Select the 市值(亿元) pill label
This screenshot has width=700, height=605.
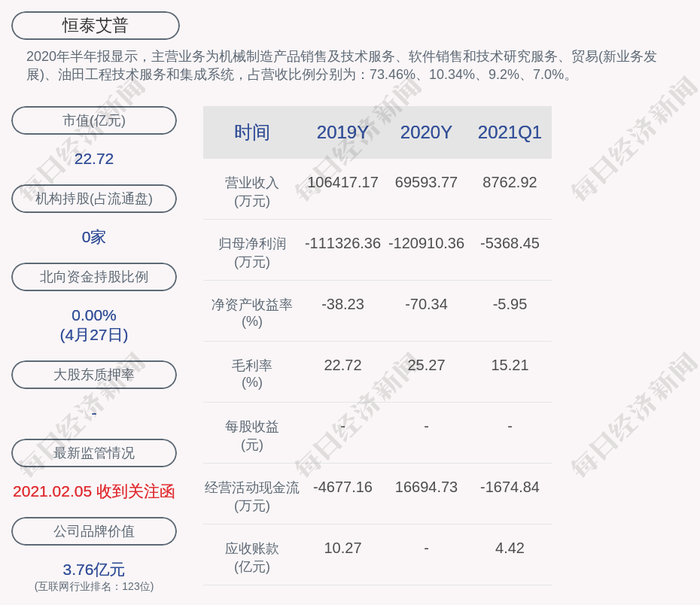[x=94, y=120]
